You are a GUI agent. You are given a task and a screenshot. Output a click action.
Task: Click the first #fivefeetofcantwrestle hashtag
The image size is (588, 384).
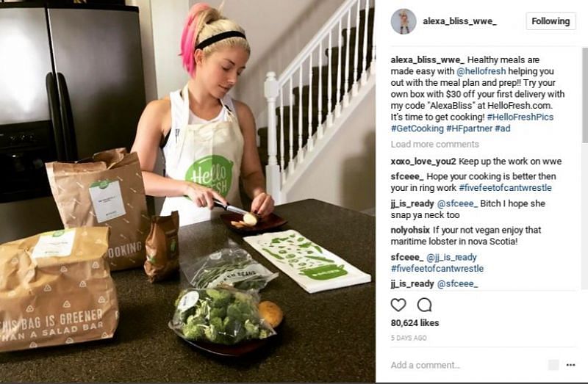pyautogui.click(x=505, y=188)
